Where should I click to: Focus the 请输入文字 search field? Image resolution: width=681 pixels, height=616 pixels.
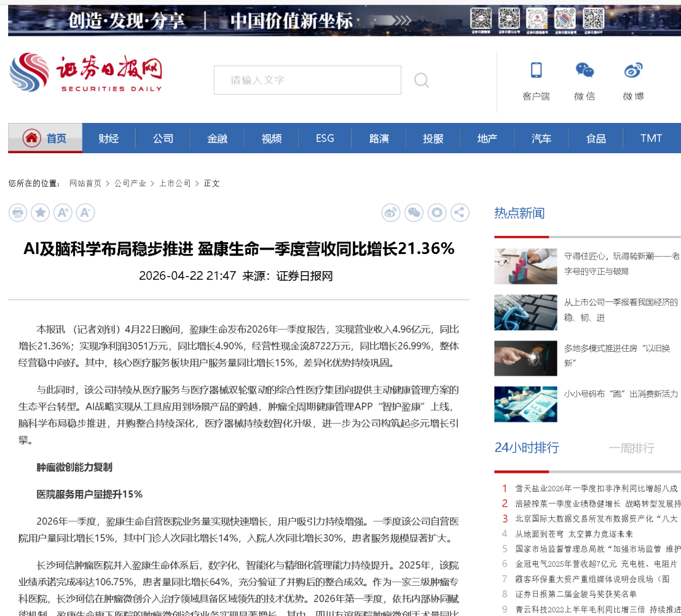[308, 80]
